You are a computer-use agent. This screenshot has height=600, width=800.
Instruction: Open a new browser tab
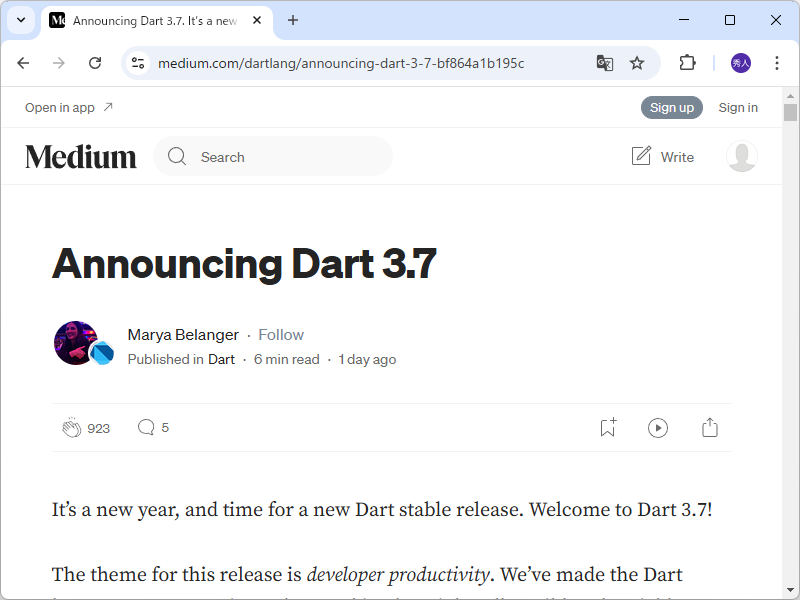coord(293,20)
